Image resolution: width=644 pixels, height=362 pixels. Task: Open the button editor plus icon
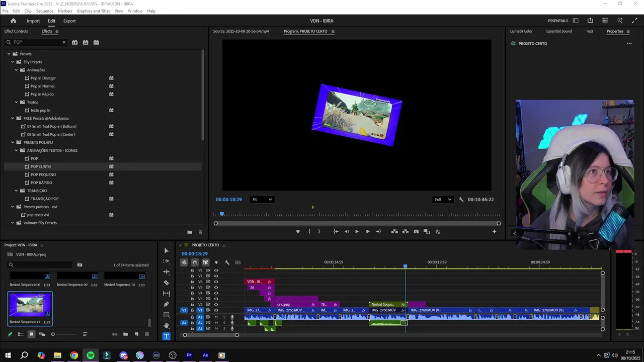(x=494, y=232)
